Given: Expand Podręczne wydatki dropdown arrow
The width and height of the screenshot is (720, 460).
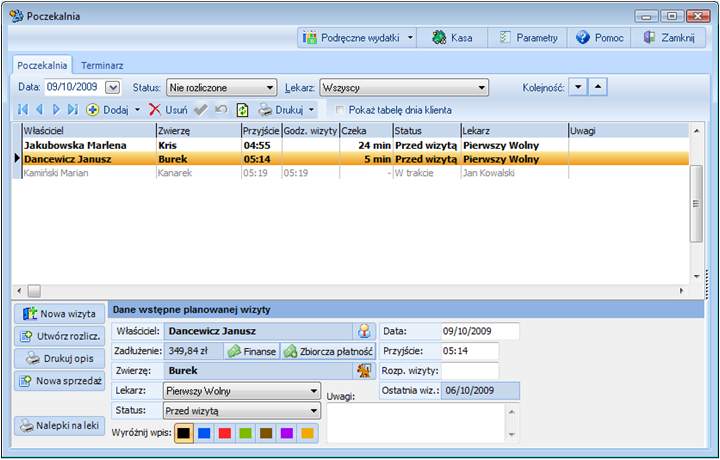Looking at the screenshot, I should pos(410,38).
